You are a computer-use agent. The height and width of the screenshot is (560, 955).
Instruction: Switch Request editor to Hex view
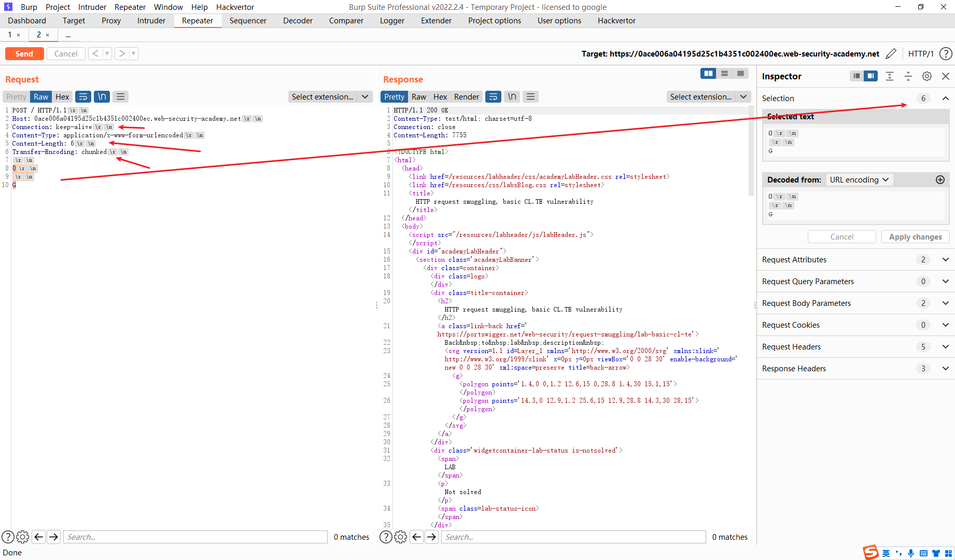tap(62, 96)
